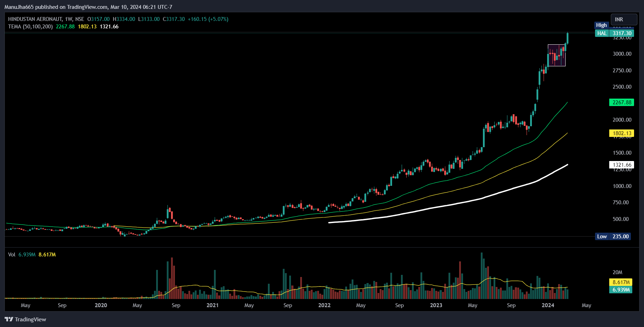Click the TradingView logo at bottom left

pyautogui.click(x=25, y=319)
